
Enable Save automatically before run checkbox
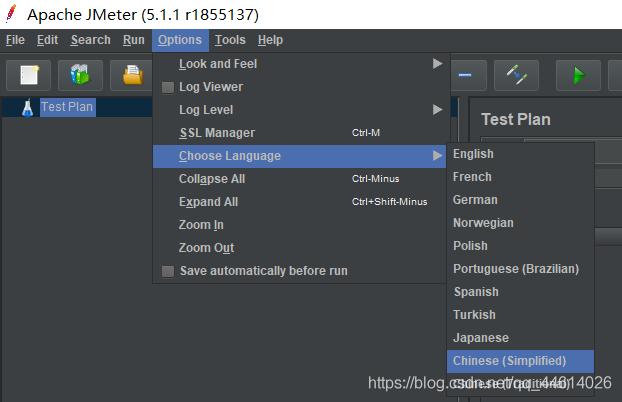[168, 271]
